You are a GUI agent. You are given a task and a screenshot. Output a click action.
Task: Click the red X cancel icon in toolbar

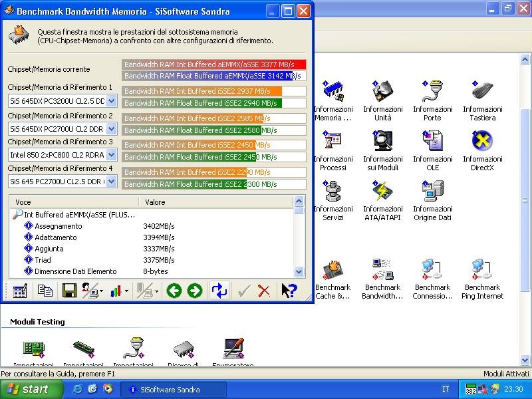pos(264,291)
